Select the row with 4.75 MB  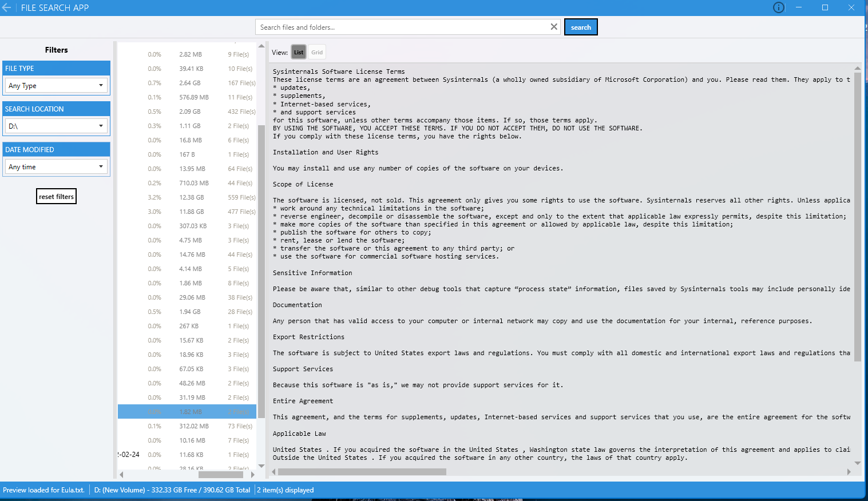coord(187,240)
